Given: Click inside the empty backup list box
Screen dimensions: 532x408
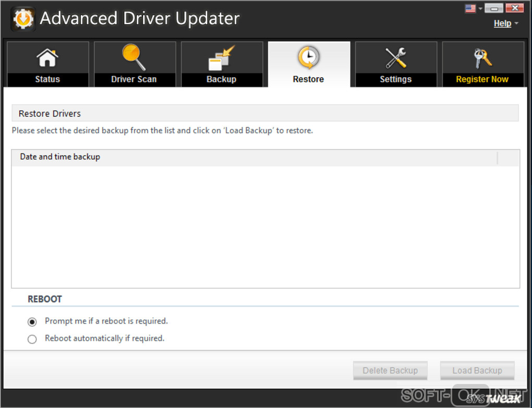Looking at the screenshot, I should [265, 227].
